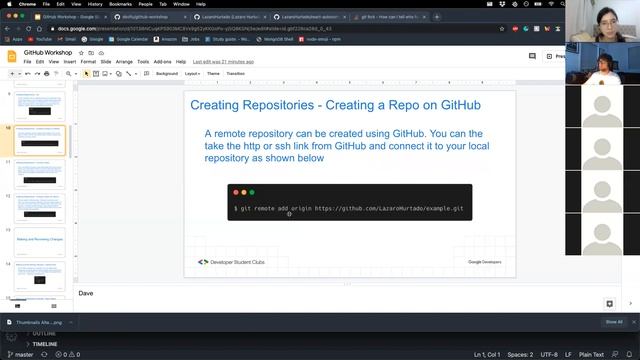Check the cloud save status icon
This screenshot has height=360, width=640.
click(101, 53)
